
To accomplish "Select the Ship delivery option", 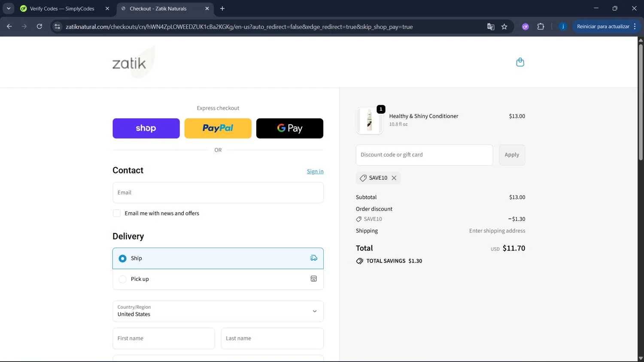I will [x=218, y=258].
